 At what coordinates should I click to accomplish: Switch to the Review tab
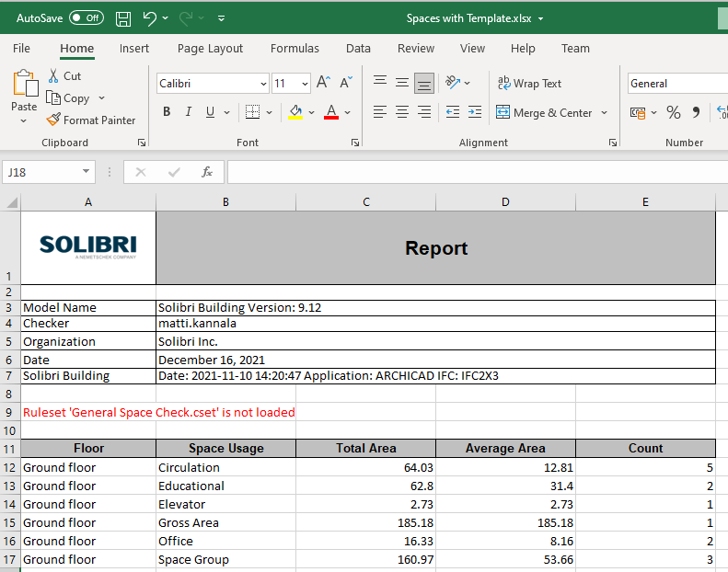(415, 48)
